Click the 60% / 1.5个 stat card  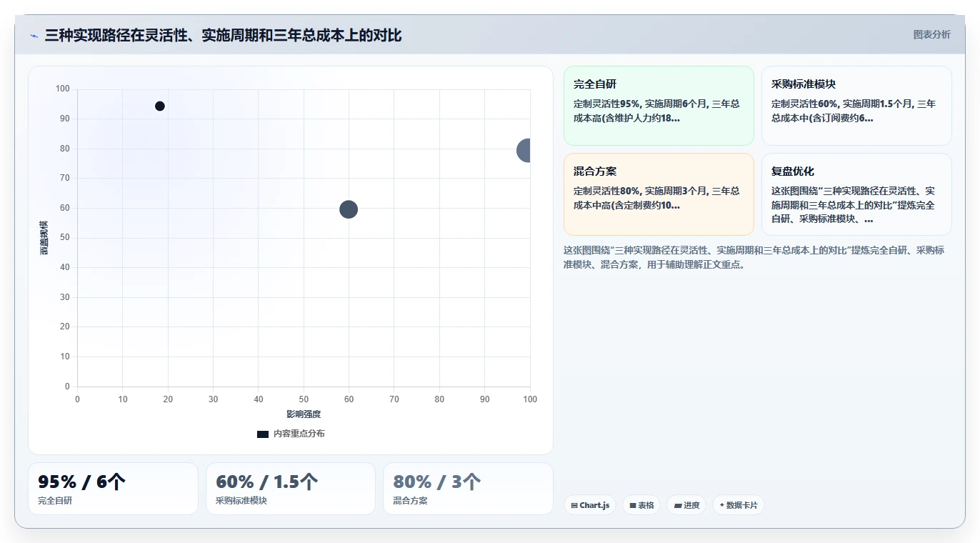(x=291, y=489)
